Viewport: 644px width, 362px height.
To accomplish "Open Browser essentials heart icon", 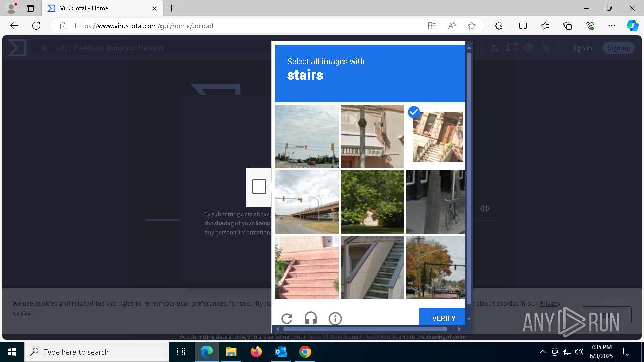I will (590, 26).
